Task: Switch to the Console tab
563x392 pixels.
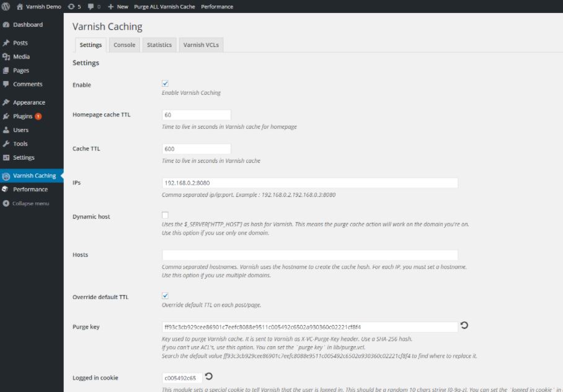Action: [x=124, y=45]
